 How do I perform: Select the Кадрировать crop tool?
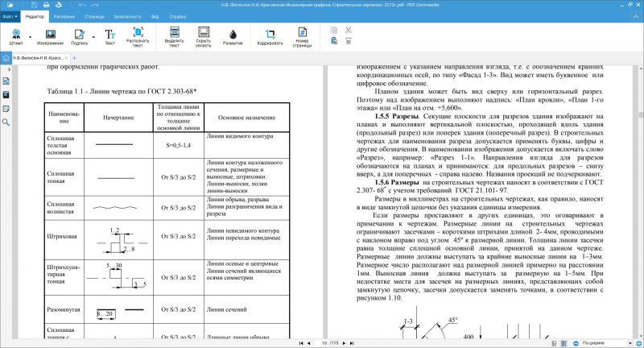click(270, 36)
